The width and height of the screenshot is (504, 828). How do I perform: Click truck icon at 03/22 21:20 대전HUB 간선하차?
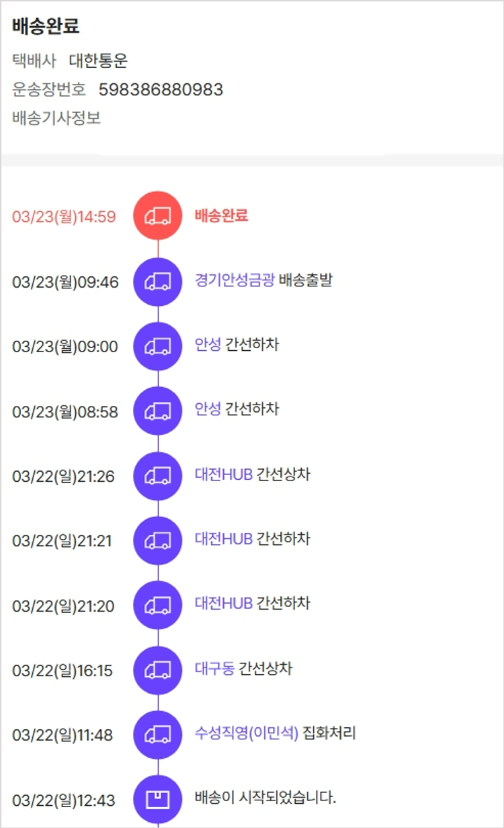coord(158,605)
